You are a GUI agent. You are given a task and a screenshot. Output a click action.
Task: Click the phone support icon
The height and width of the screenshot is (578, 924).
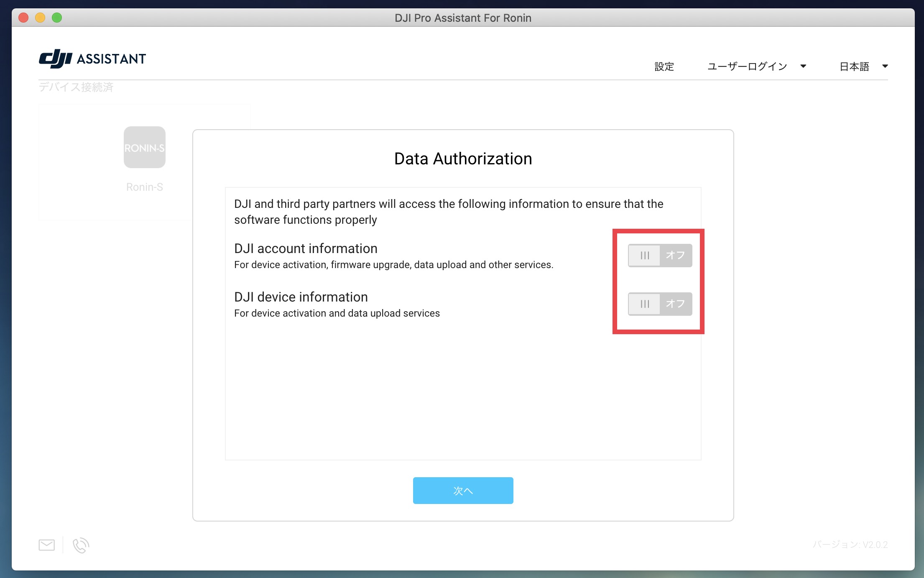pos(81,545)
